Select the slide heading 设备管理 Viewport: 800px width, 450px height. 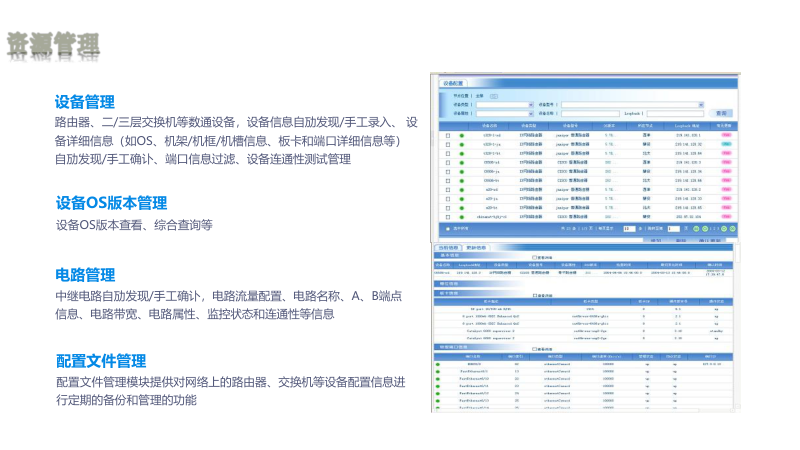coord(85,102)
